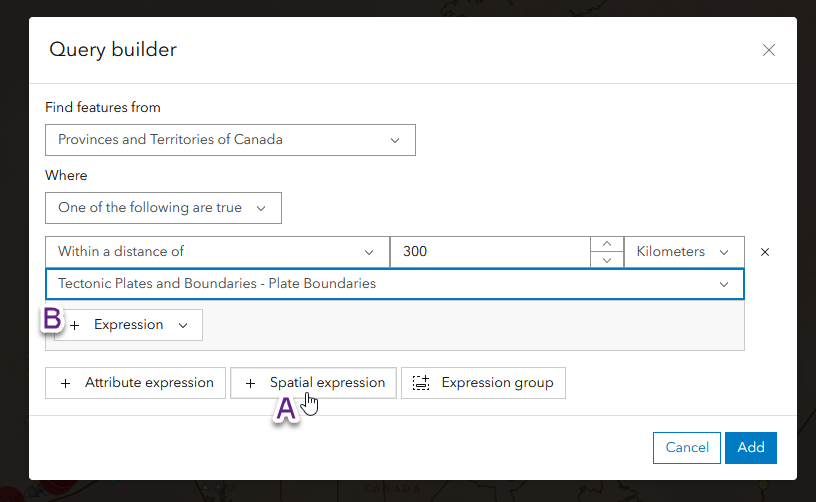Add an Attribute expression
816x502 pixels.
pos(136,383)
